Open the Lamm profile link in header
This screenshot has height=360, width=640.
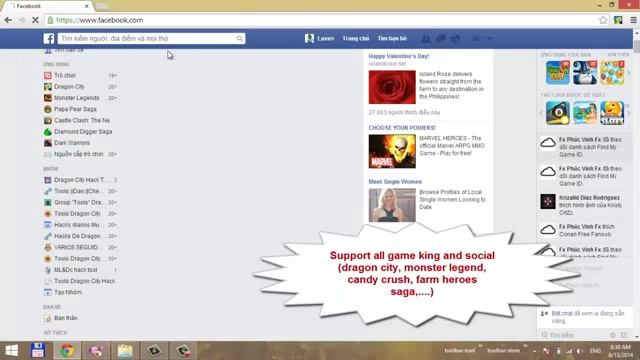point(326,38)
